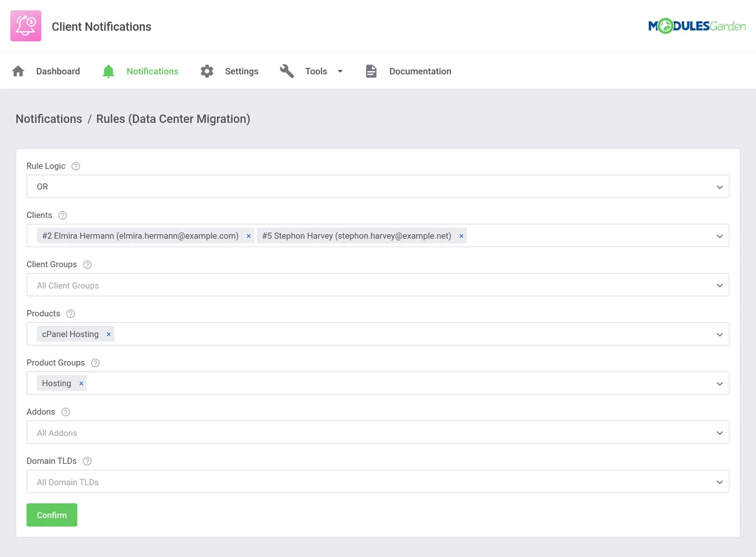Remove the cPanel Hosting product tag

pyautogui.click(x=109, y=334)
